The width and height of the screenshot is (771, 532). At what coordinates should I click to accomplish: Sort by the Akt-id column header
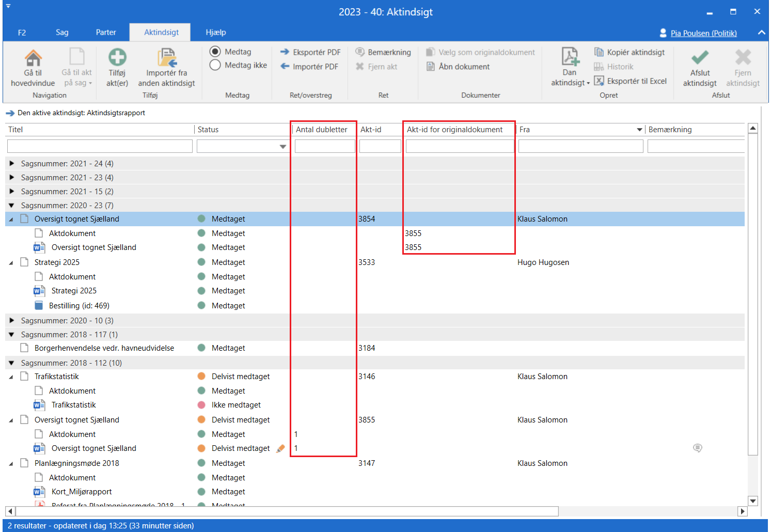(380, 130)
